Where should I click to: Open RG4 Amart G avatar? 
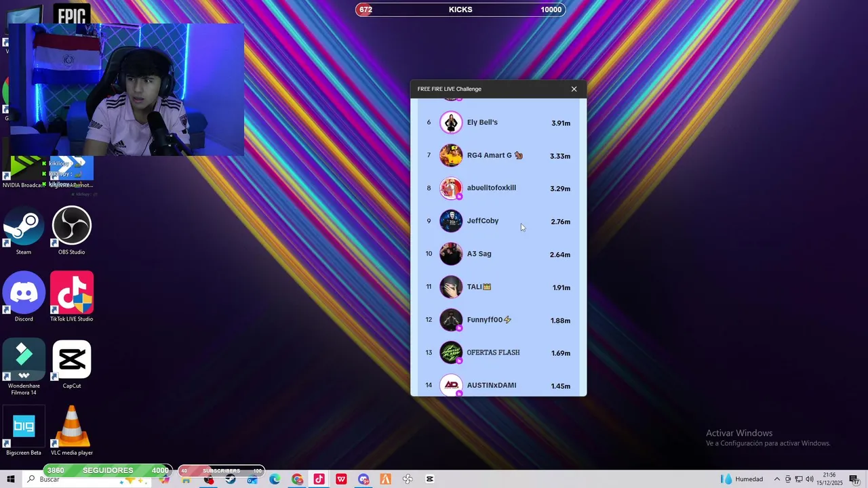point(451,155)
